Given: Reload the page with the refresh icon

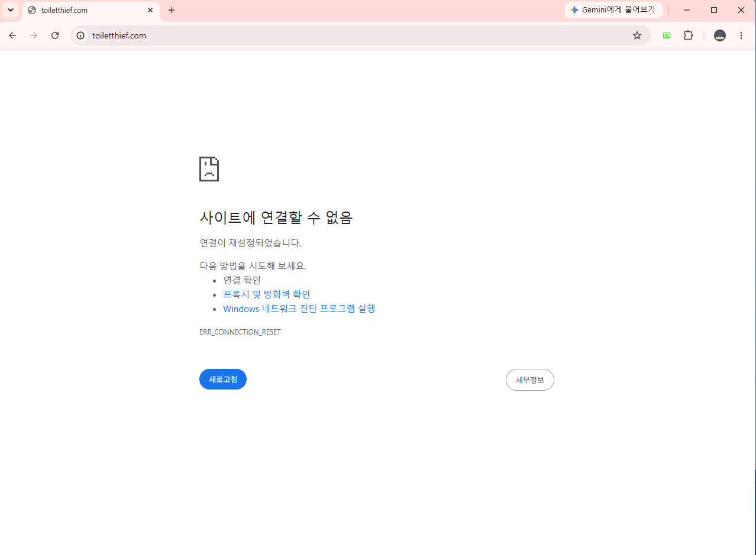Looking at the screenshot, I should click(x=55, y=35).
